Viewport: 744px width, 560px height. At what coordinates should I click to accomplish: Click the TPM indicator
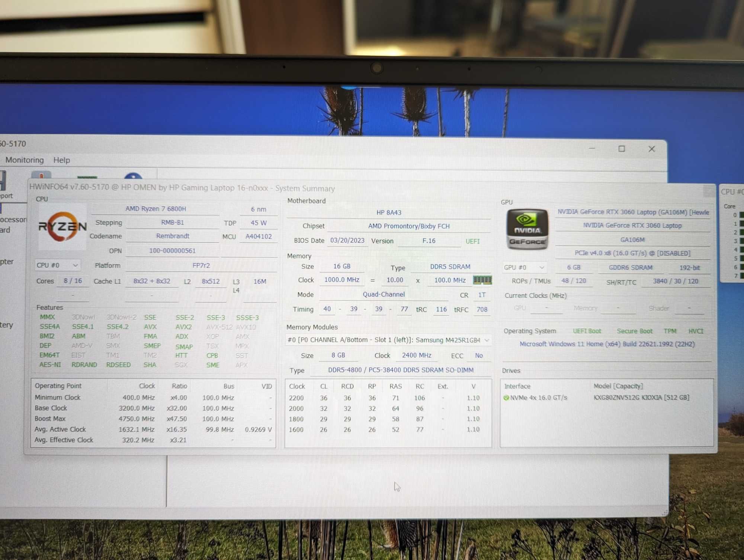click(670, 331)
